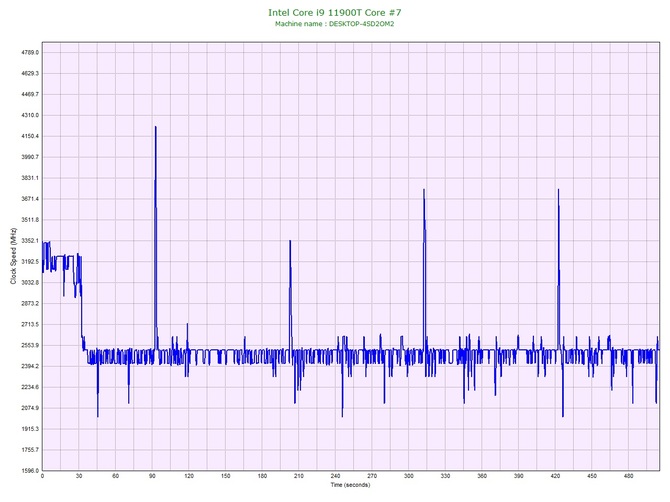Click the x-axis tick label 180
670x502 pixels.
(x=262, y=476)
